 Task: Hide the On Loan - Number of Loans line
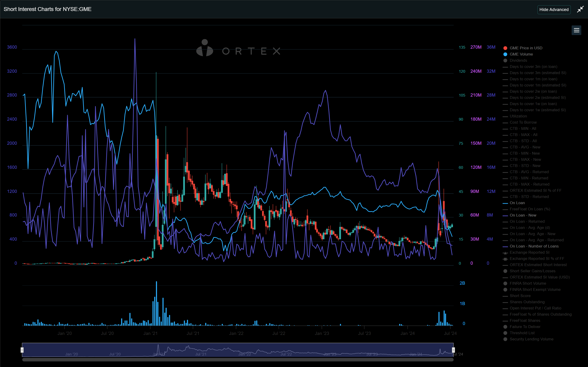pos(534,246)
